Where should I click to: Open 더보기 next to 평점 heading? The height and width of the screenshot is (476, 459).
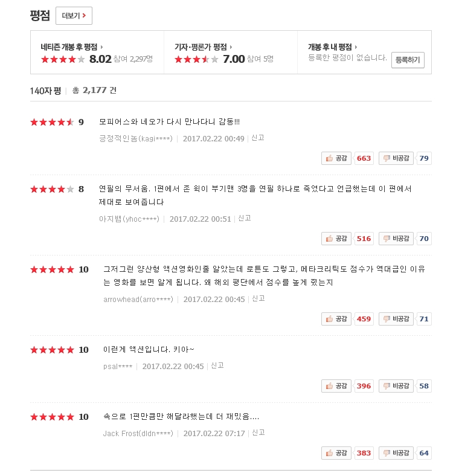(74, 16)
